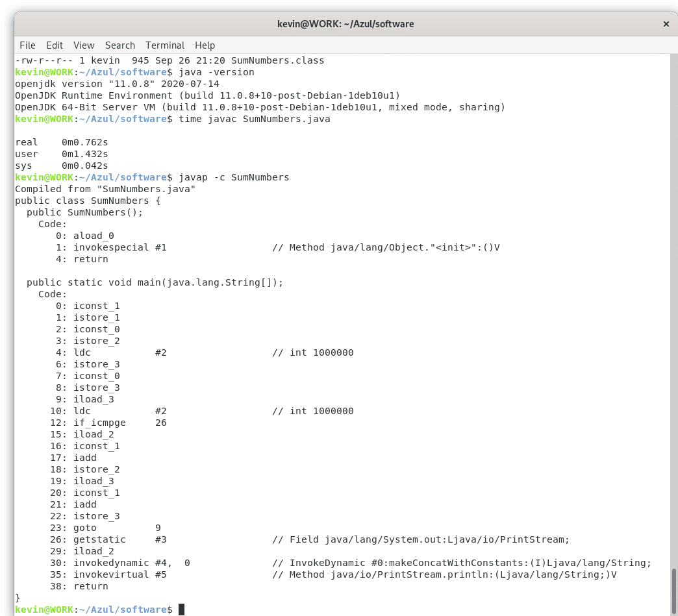Click the '38: return' instruction
The width and height of the screenshot is (678, 616).
pos(79,585)
